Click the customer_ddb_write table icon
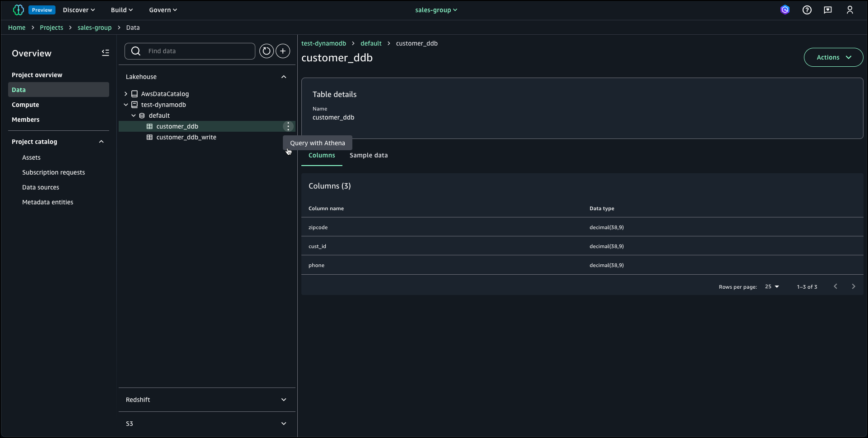The height and width of the screenshot is (438, 868). tap(150, 137)
